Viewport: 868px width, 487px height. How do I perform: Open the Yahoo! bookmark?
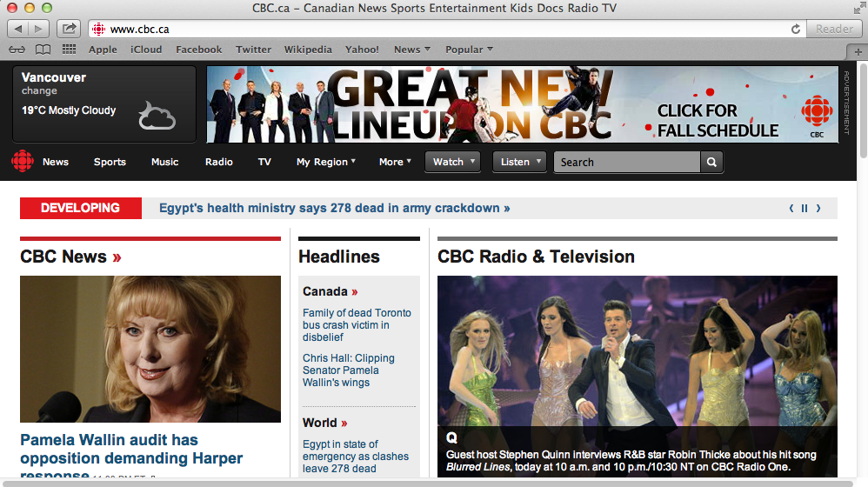(362, 50)
